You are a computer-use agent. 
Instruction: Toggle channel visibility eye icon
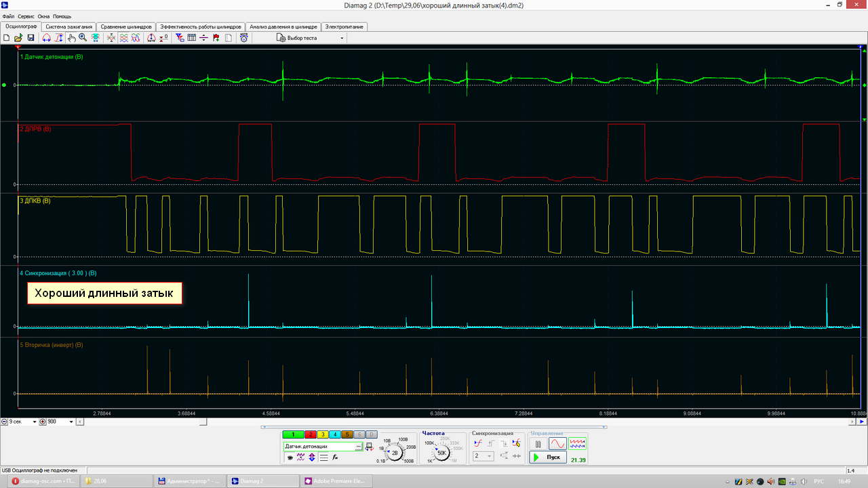tap(290, 457)
